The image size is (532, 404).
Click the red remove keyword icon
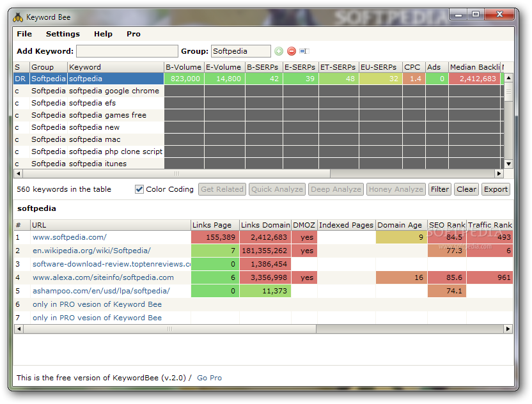[x=292, y=51]
